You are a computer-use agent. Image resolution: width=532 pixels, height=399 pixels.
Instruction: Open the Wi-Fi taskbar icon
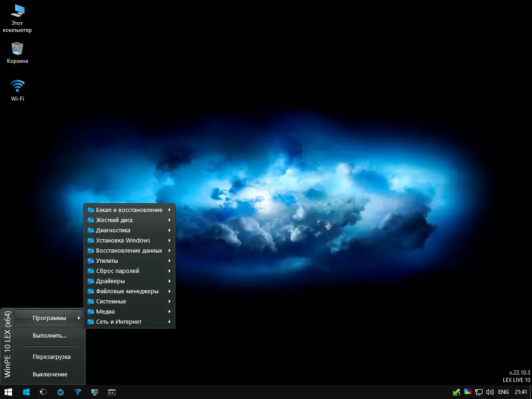tap(78, 392)
